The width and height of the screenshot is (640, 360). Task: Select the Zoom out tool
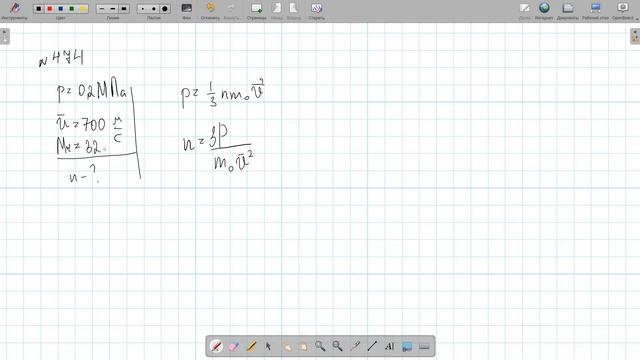338,347
